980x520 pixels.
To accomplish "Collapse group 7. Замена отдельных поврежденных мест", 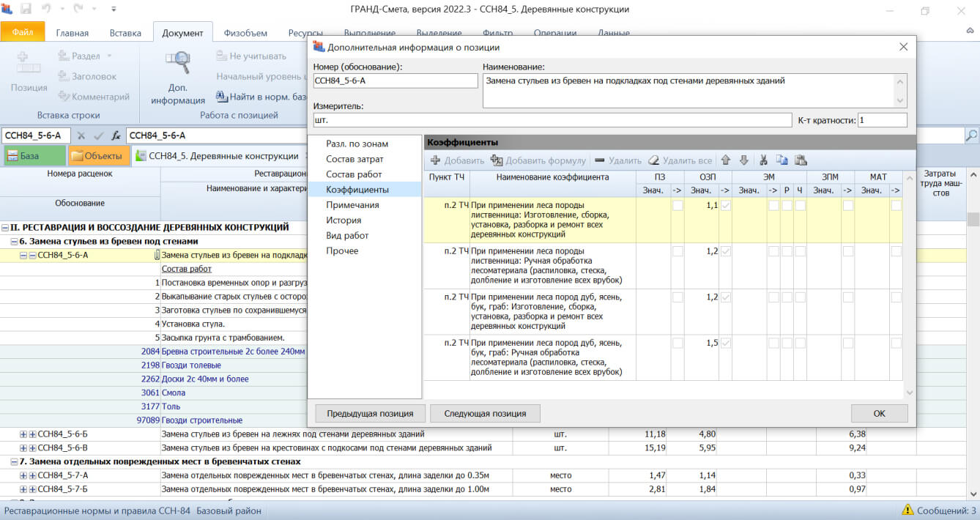I will coord(14,462).
